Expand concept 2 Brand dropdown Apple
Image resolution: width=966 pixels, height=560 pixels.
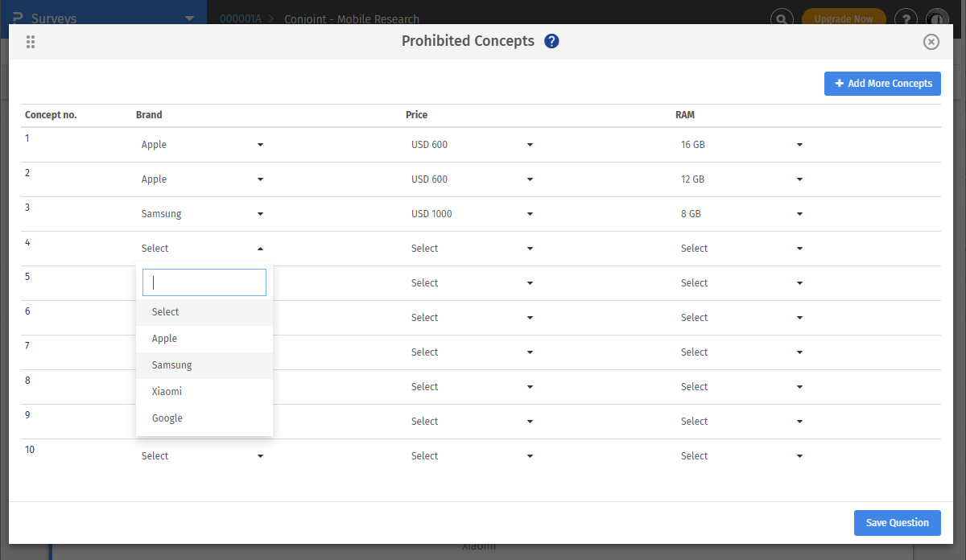click(x=202, y=179)
